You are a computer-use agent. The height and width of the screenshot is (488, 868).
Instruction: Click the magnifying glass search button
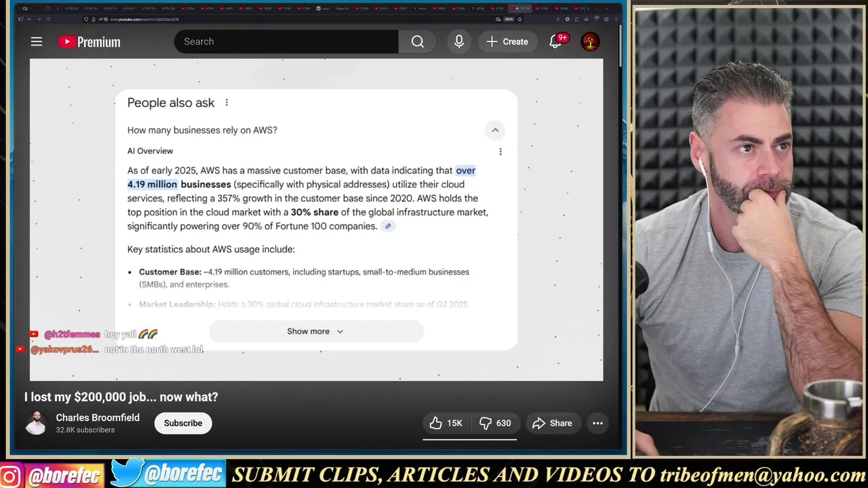418,41
